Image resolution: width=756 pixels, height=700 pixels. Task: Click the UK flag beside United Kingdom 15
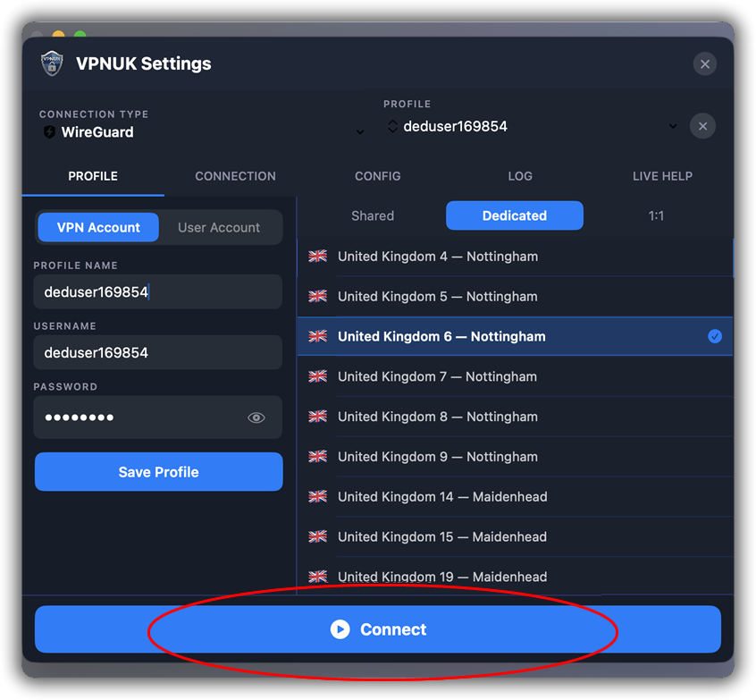(x=318, y=536)
